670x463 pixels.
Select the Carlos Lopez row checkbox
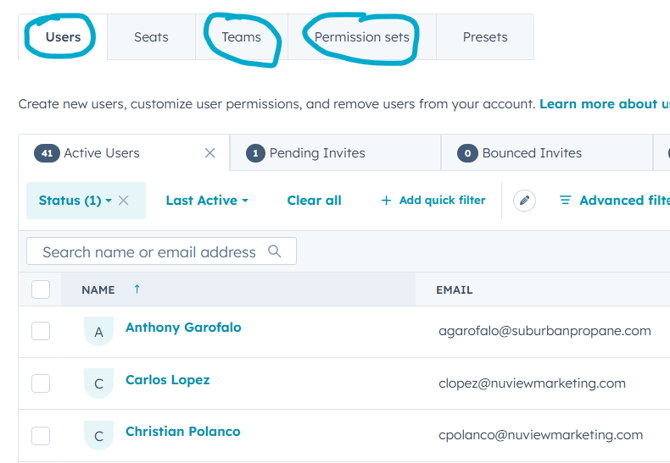click(x=41, y=383)
